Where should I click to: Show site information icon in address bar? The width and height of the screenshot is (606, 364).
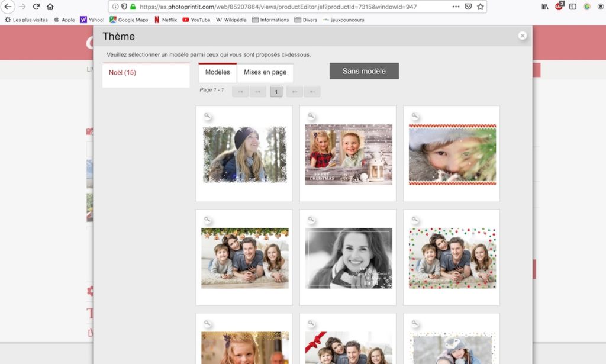(x=115, y=7)
